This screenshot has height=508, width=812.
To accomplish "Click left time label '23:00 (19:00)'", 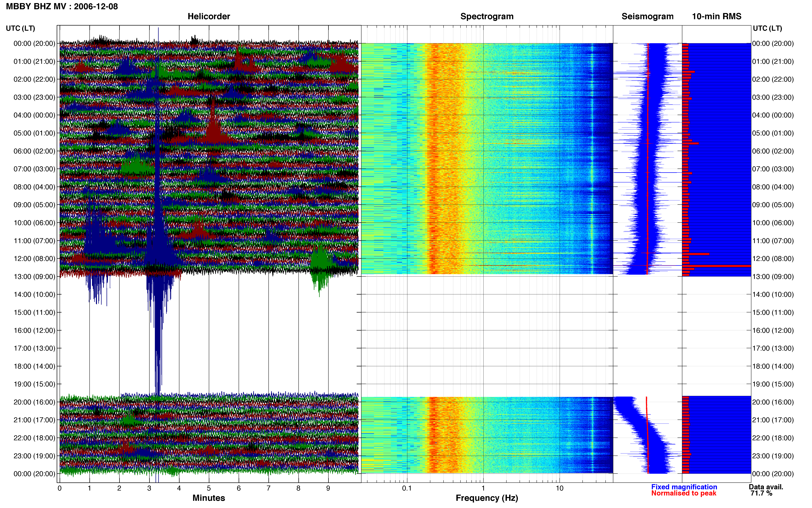I will (34, 456).
